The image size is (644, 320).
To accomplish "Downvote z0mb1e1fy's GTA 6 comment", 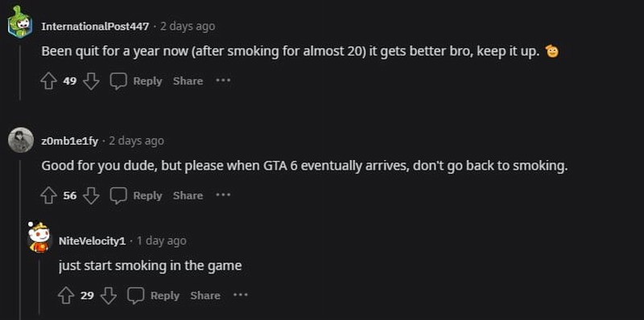I will coord(91,195).
